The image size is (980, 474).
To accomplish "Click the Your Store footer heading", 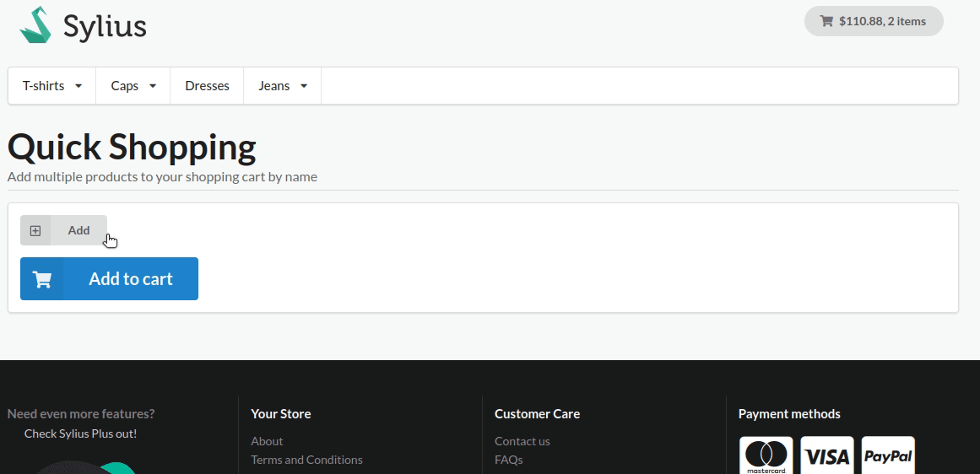I will click(x=280, y=413).
